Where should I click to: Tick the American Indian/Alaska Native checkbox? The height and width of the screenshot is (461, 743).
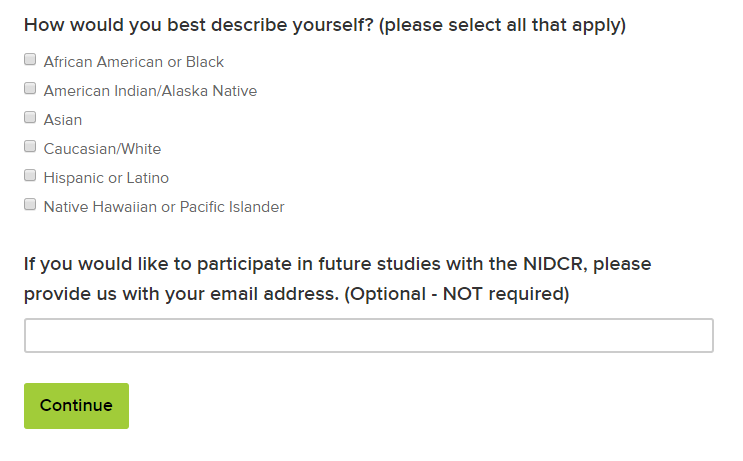coord(30,89)
